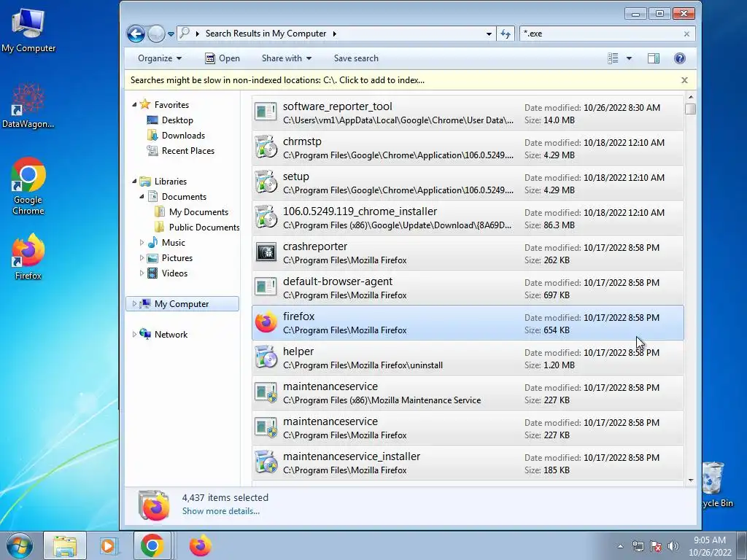The height and width of the screenshot is (560, 747).
Task: Select 106.0.5249.119_chrome_installer result
Action: point(468,217)
